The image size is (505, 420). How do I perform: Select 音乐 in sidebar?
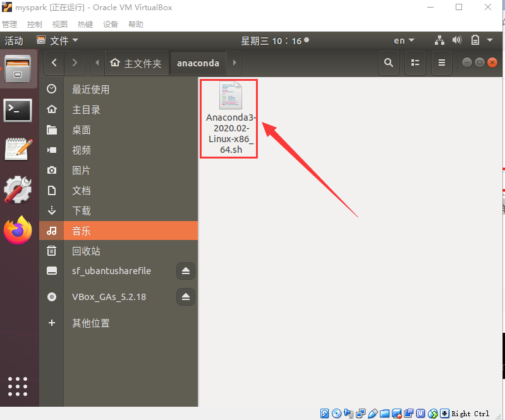pyautogui.click(x=119, y=231)
